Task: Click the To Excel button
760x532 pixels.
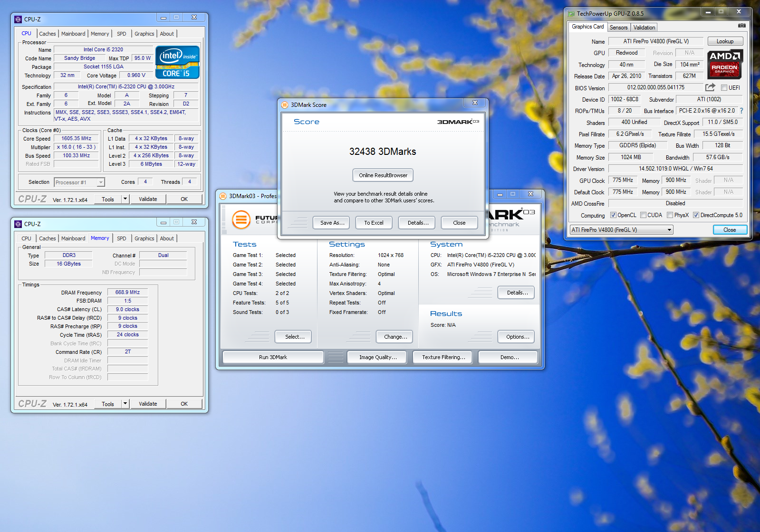Action: click(374, 223)
